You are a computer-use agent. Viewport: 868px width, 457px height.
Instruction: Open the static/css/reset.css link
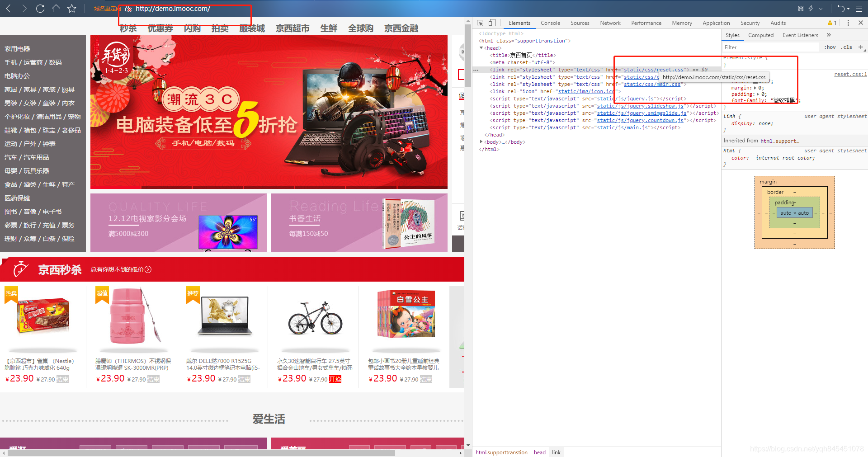point(654,70)
